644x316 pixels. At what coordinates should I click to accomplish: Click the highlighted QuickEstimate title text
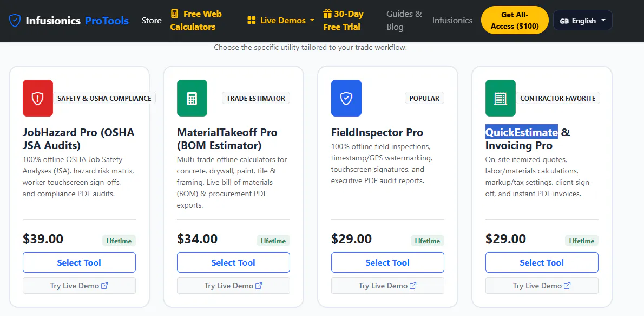[x=522, y=132]
